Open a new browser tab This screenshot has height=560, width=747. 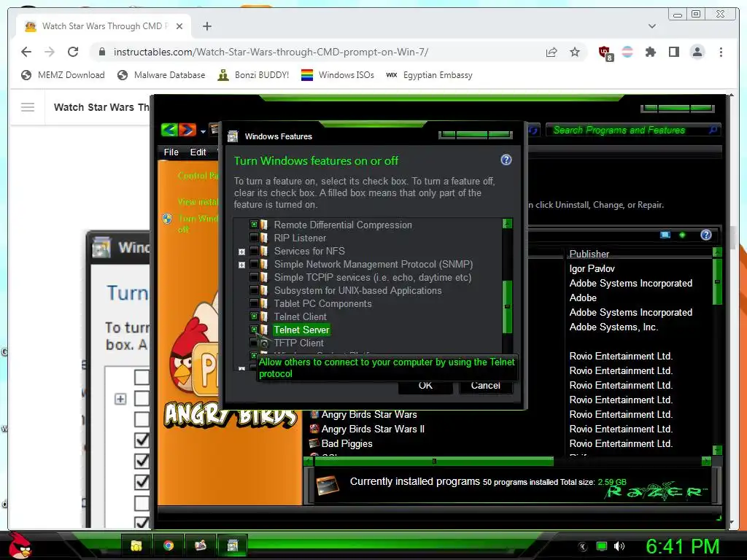[x=206, y=26]
